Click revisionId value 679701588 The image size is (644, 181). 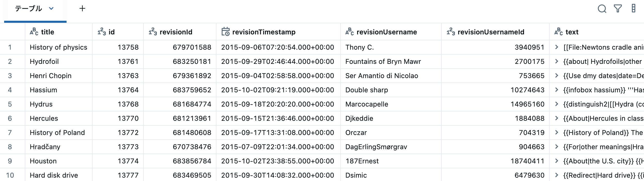pyautogui.click(x=192, y=47)
